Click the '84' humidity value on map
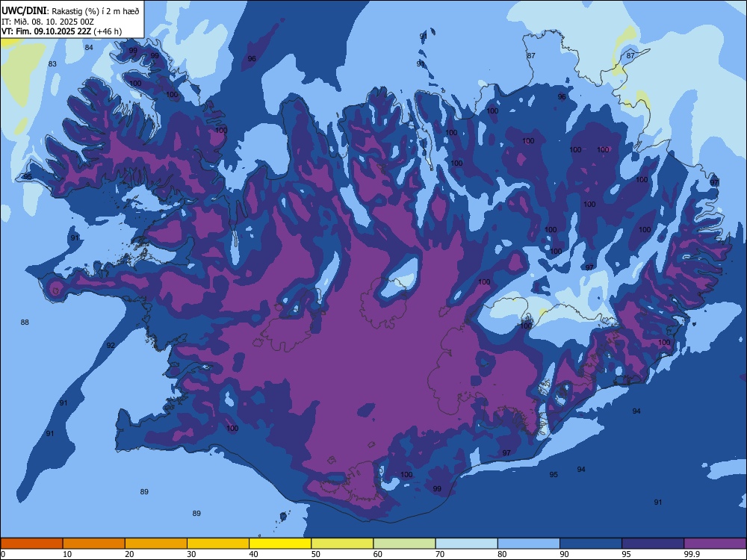The height and width of the screenshot is (560, 747). pyautogui.click(x=89, y=47)
